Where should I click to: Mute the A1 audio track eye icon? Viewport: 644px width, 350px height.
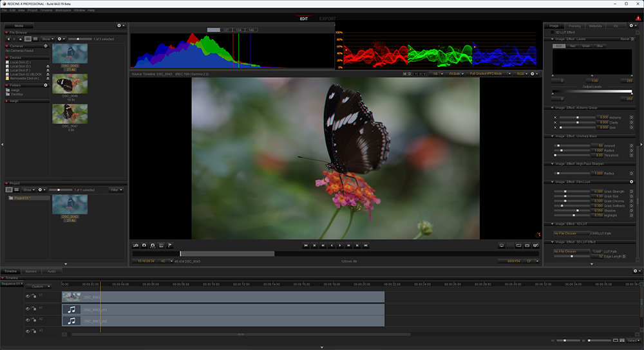(x=28, y=309)
